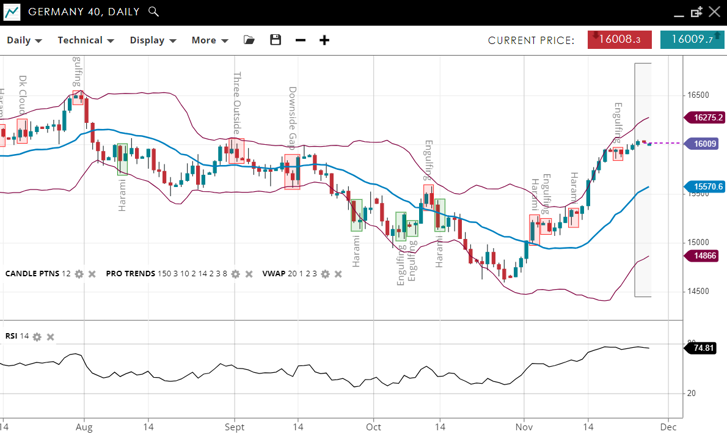Remove the VWAP indicator
This screenshot has width=727, height=437.
[337, 273]
